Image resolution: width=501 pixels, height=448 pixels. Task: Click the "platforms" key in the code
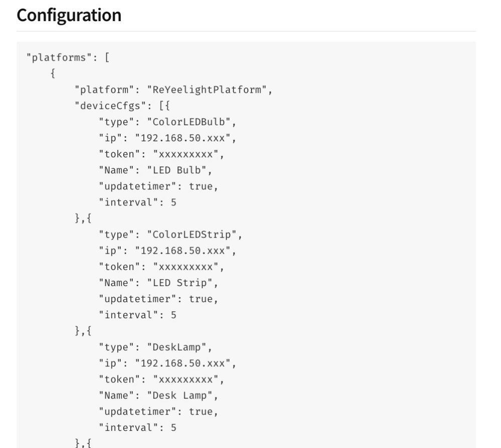56,57
